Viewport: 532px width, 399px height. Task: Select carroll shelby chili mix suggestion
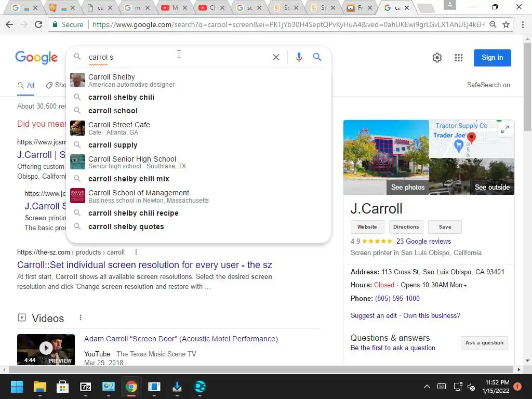(x=198, y=179)
